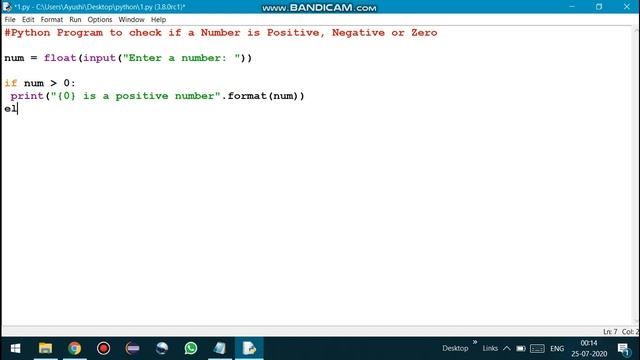Click the Links toolbar label
The image size is (640, 360).
click(490, 348)
